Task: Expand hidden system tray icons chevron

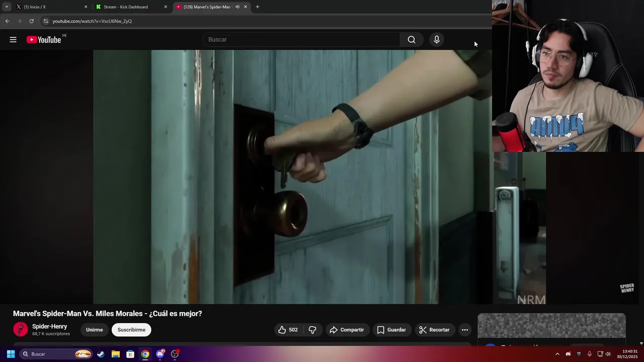Action: [x=557, y=354]
